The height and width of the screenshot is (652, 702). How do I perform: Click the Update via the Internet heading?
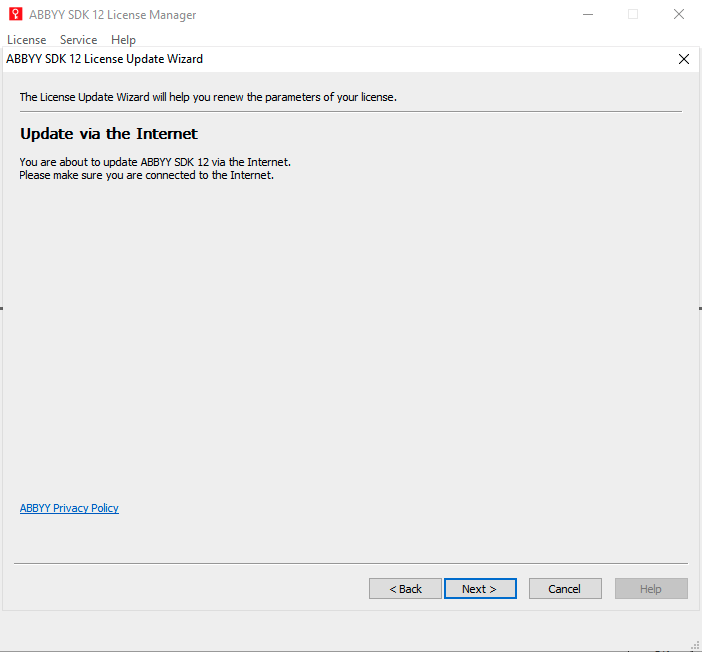point(109,134)
